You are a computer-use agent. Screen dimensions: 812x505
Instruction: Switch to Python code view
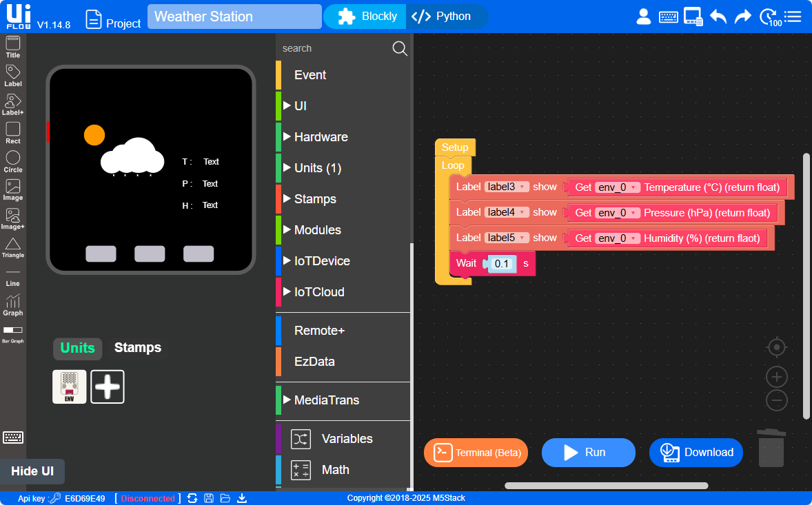(442, 17)
